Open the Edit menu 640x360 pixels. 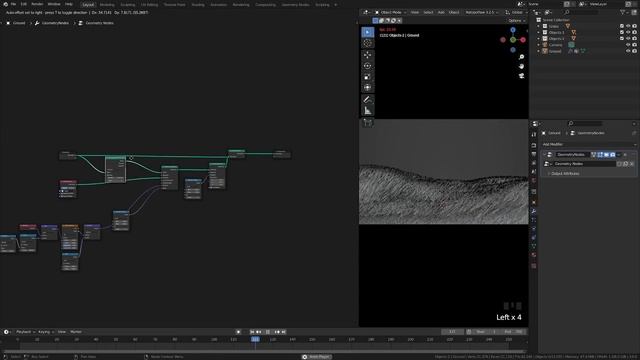(24, 4)
